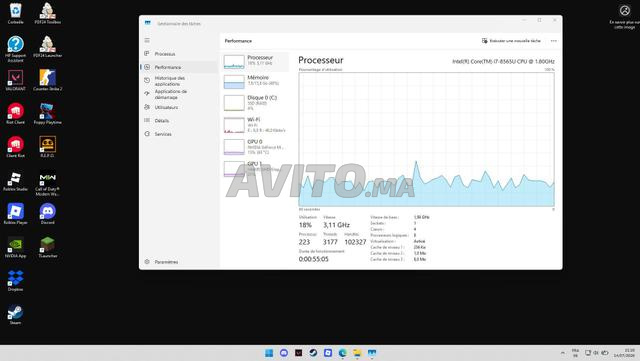Click the uptime value 0:00:55:05
640x361 pixels.
[313, 259]
